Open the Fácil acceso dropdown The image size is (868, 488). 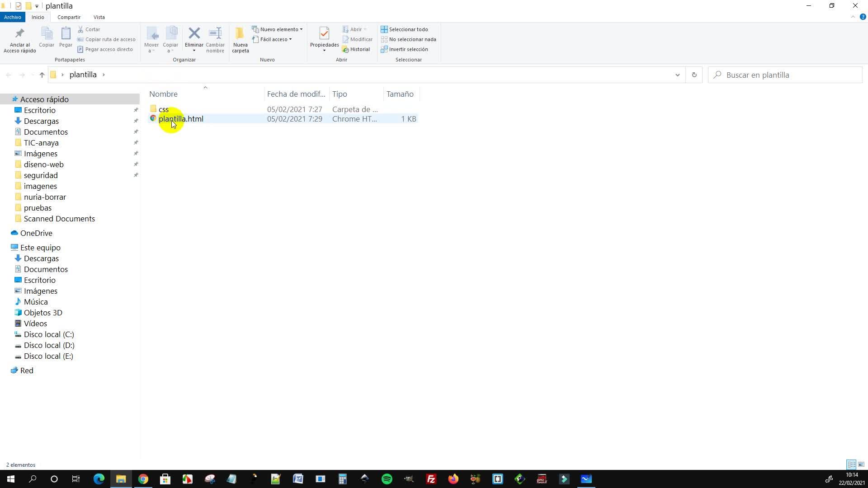point(273,39)
